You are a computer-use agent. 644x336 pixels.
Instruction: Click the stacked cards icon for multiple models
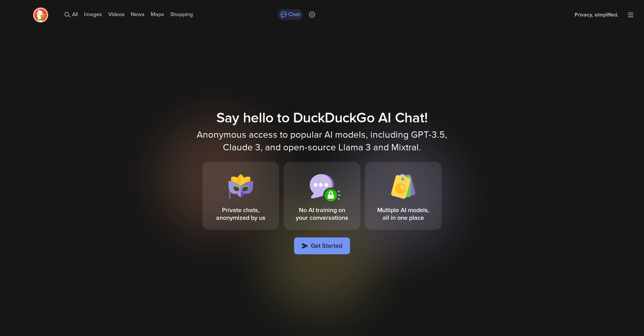403,185
